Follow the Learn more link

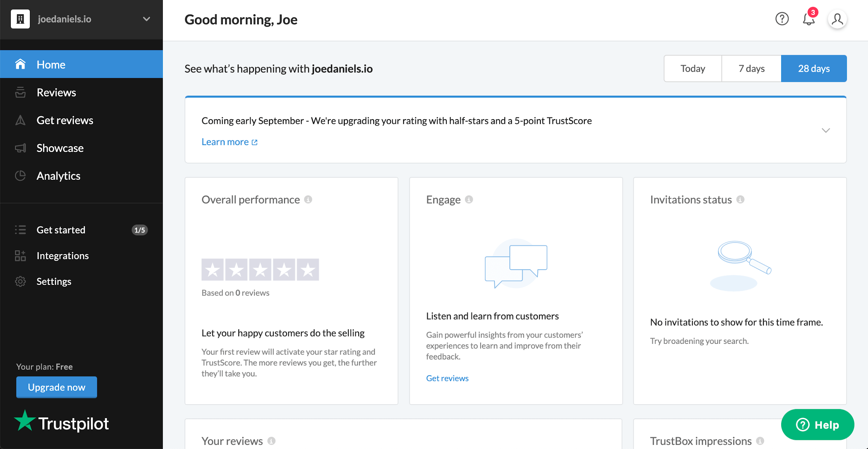pos(225,142)
